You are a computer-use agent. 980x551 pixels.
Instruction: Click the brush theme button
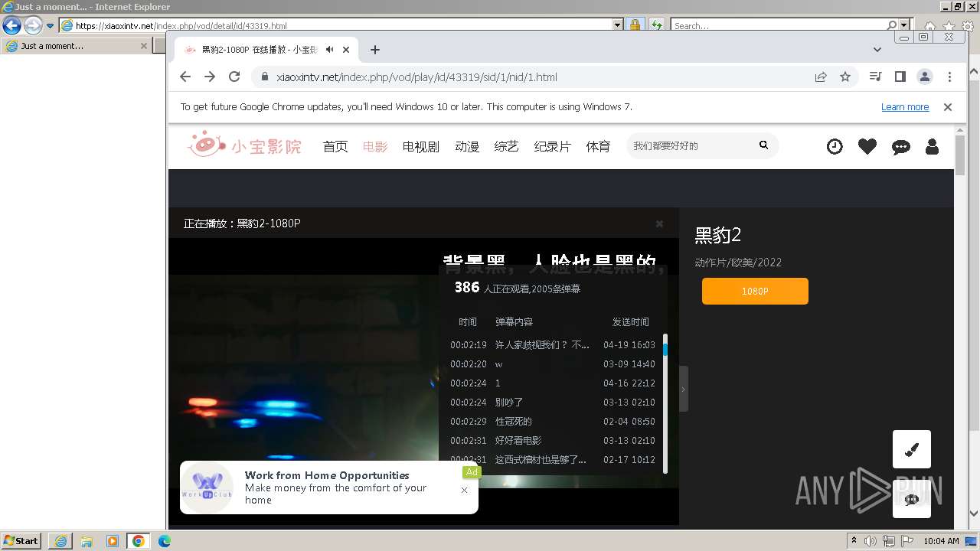point(912,449)
